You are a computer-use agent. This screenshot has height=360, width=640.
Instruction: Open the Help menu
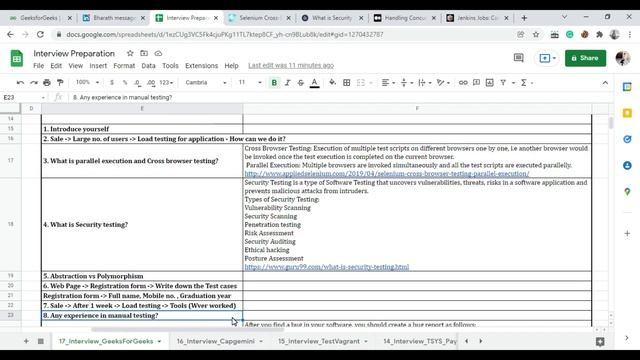tap(231, 66)
